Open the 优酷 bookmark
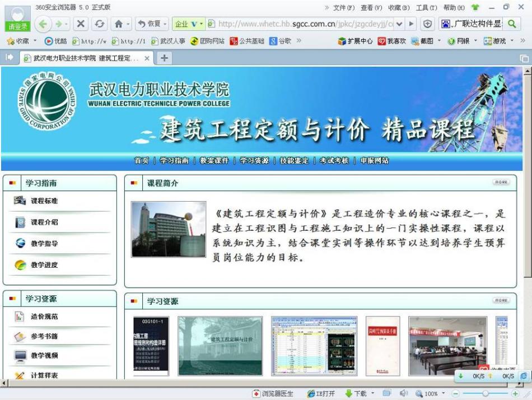532x400 pixels. (56, 41)
